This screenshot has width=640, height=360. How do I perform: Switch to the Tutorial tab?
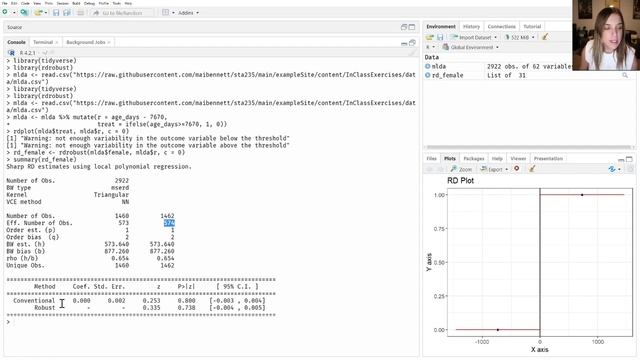532,27
